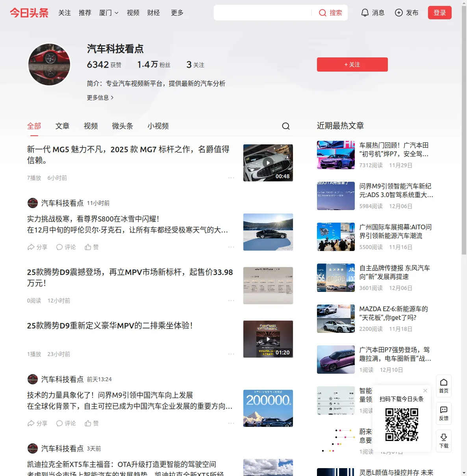Switch to the 小视频 tab
The height and width of the screenshot is (476, 467).
(x=158, y=126)
